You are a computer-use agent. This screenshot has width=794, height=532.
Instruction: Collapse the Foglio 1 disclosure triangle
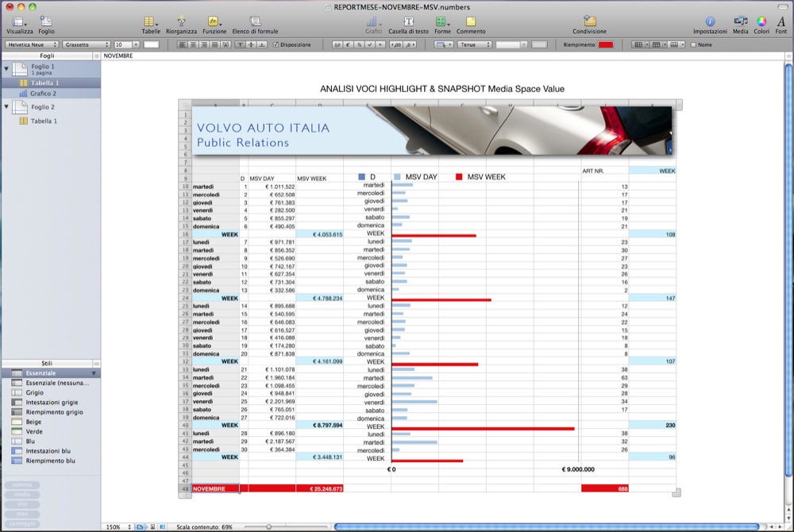point(6,69)
